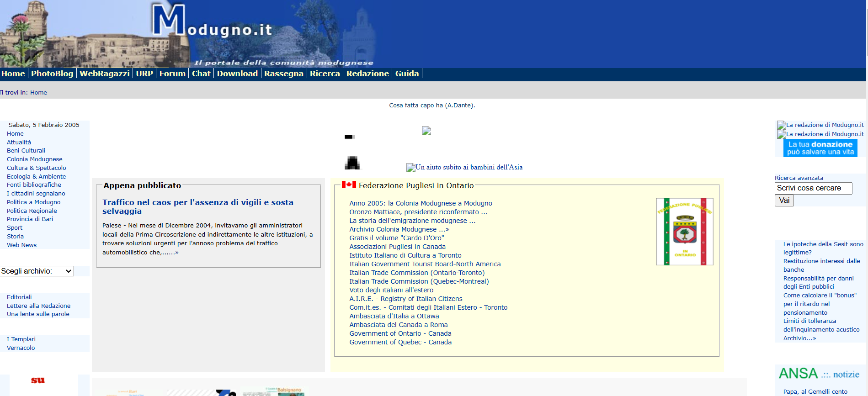
Task: Click the first 'La redazione di Modugno.it' image
Action: tap(820, 125)
